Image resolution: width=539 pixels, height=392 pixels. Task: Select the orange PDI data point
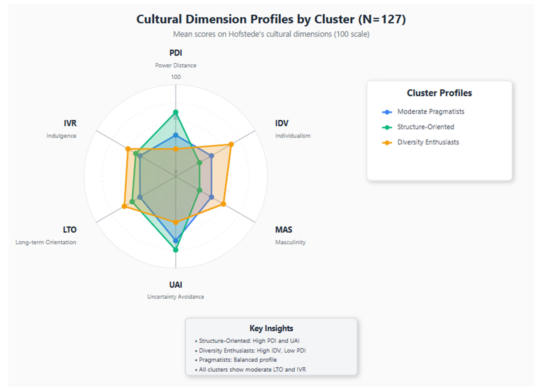176,149
